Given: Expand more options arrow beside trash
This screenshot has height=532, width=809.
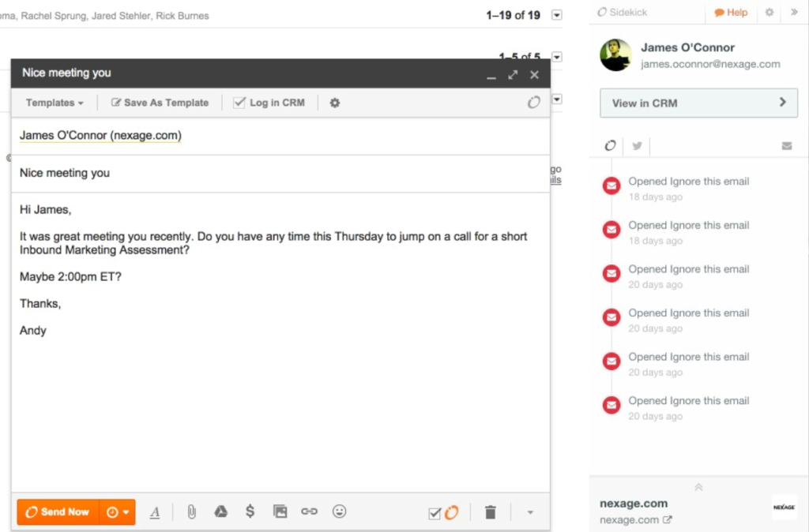Looking at the screenshot, I should coord(530,512).
